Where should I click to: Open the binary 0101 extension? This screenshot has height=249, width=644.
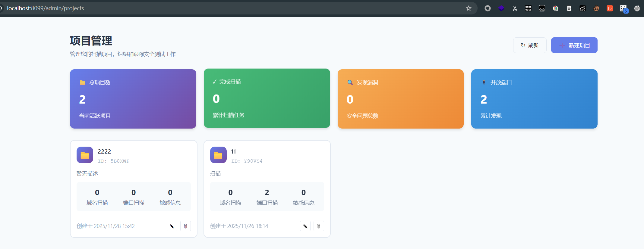click(528, 8)
